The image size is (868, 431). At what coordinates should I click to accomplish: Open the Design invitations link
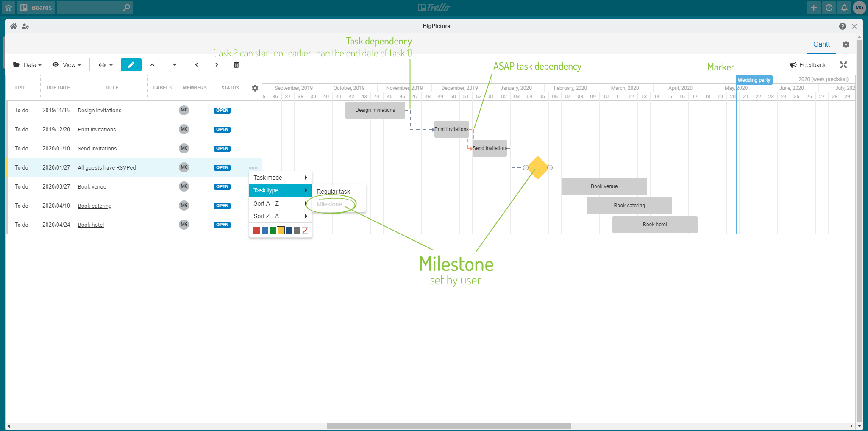point(100,111)
